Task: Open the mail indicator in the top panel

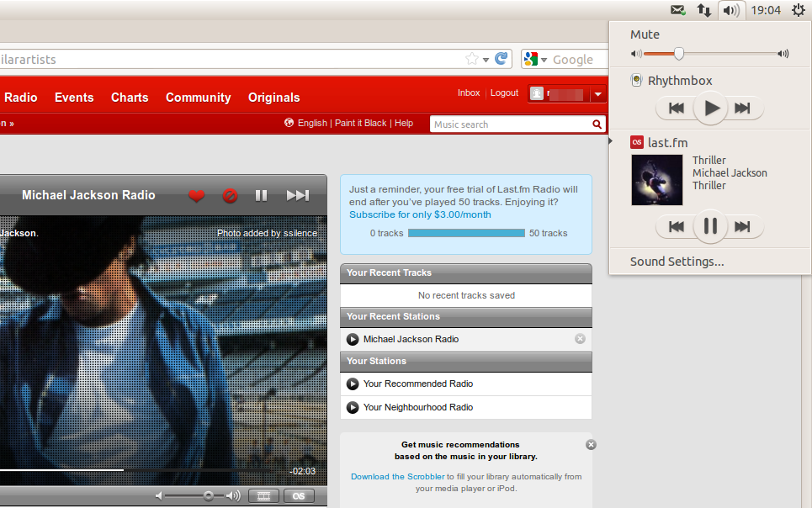Action: coord(678,10)
